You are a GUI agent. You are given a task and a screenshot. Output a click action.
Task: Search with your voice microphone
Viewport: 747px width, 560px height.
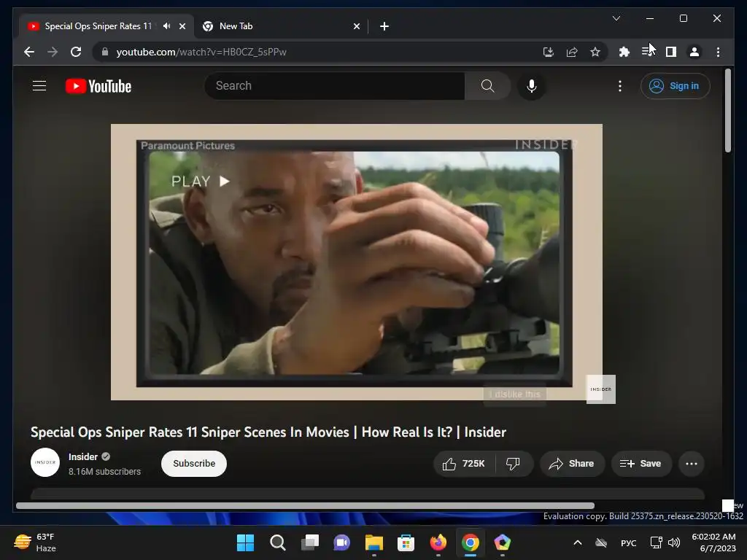pos(532,86)
